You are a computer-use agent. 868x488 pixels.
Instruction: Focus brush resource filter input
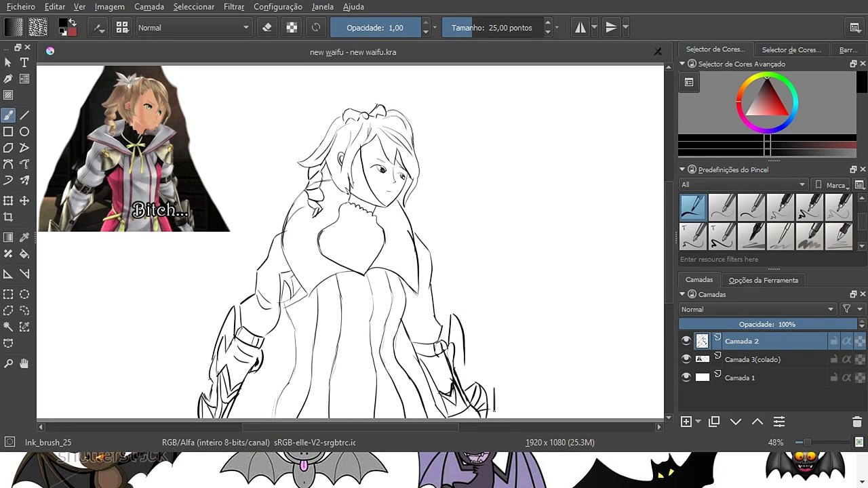click(x=772, y=260)
